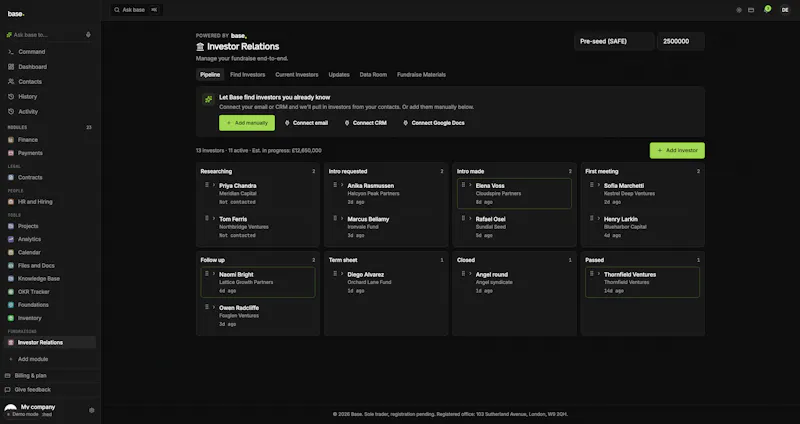Click the Demo mode badge at bottom left
Screen dimensions: 800x424
[22, 414]
